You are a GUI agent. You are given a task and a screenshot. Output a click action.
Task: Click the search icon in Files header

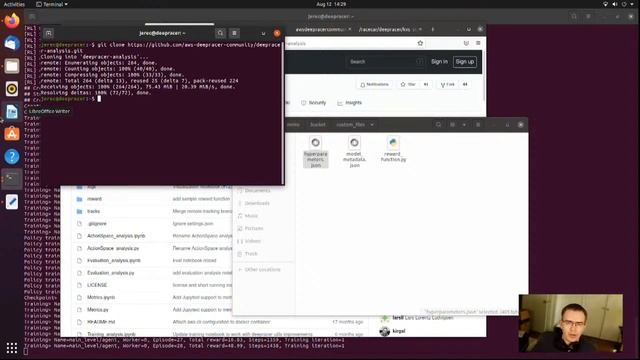[438, 124]
